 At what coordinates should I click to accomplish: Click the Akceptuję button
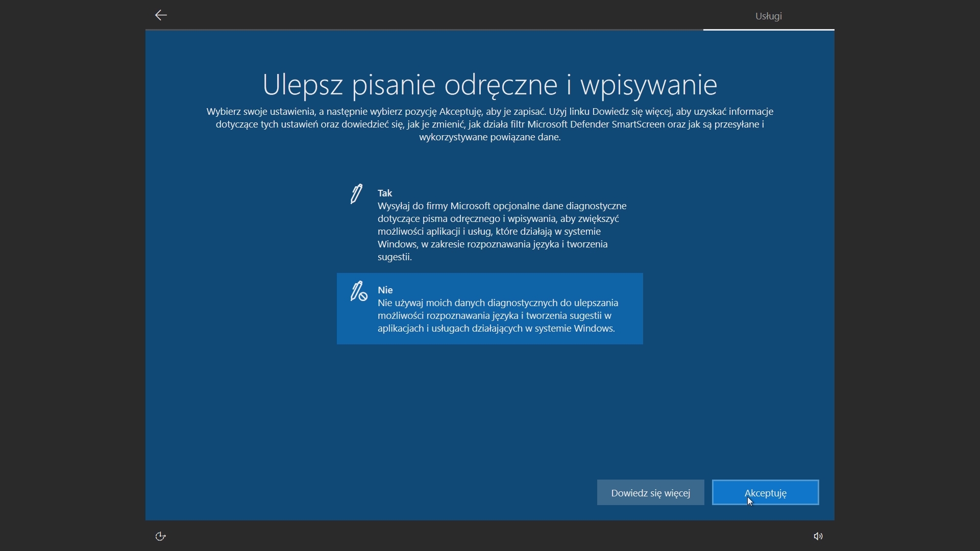[766, 493]
